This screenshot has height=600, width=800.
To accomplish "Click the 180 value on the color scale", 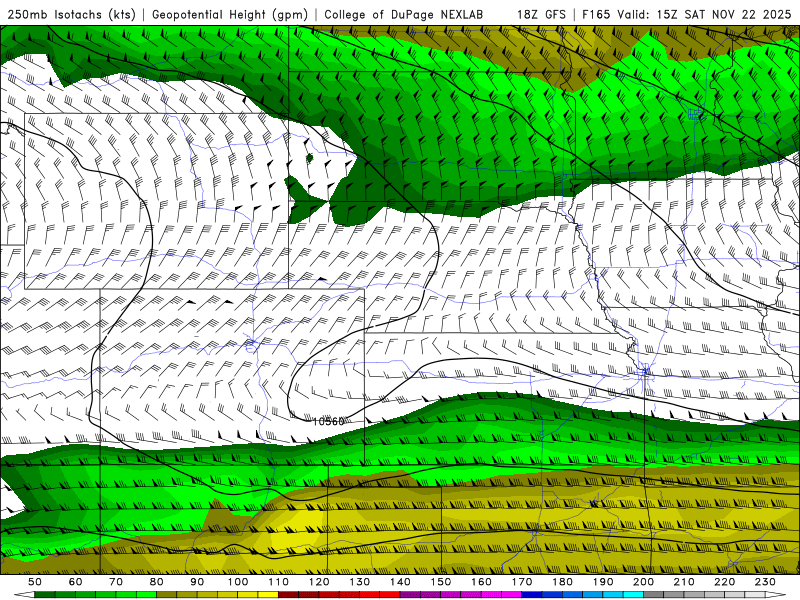I will pyautogui.click(x=562, y=582).
